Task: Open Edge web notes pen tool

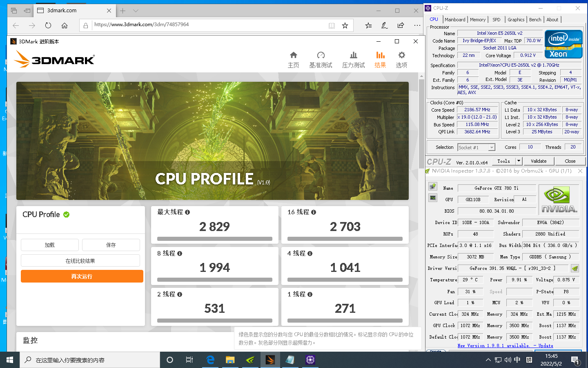Action: [385, 25]
